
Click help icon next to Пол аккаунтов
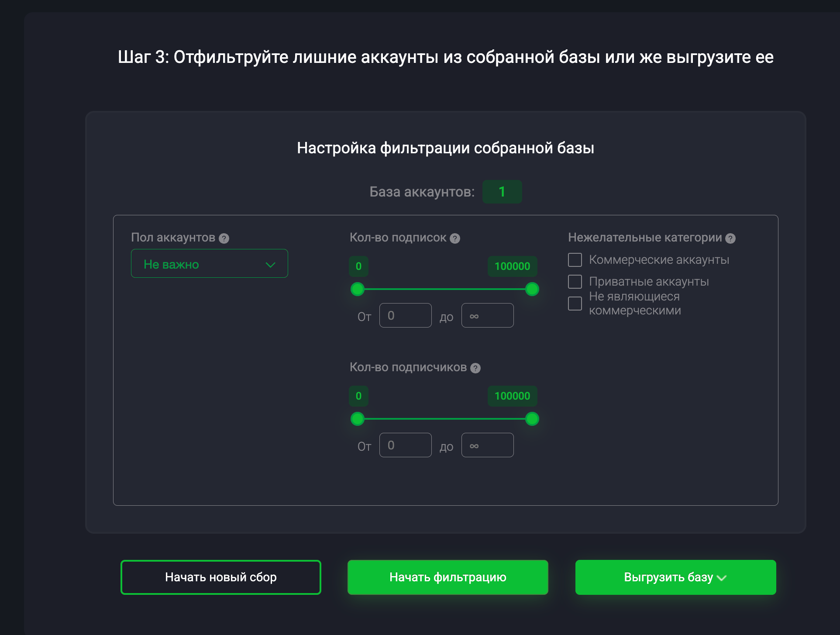click(x=224, y=238)
